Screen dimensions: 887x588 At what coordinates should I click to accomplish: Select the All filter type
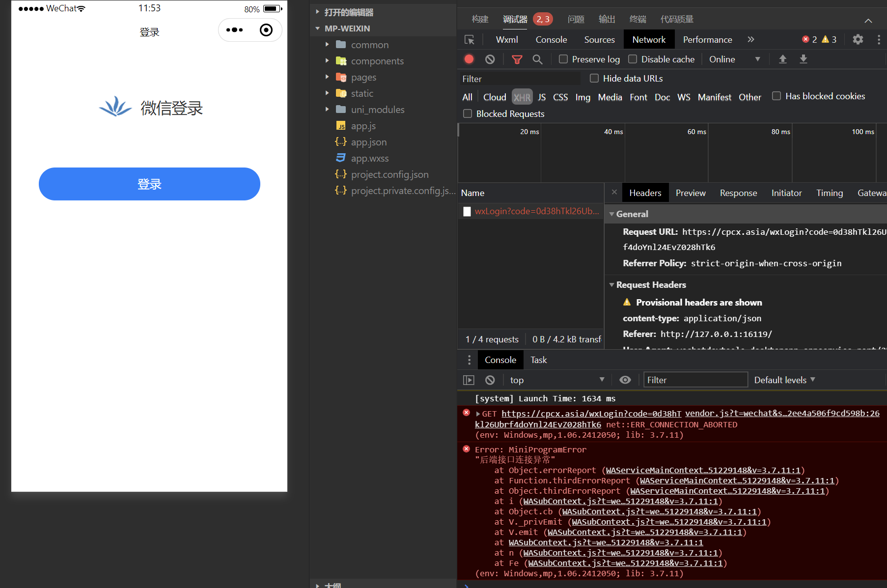467,97
